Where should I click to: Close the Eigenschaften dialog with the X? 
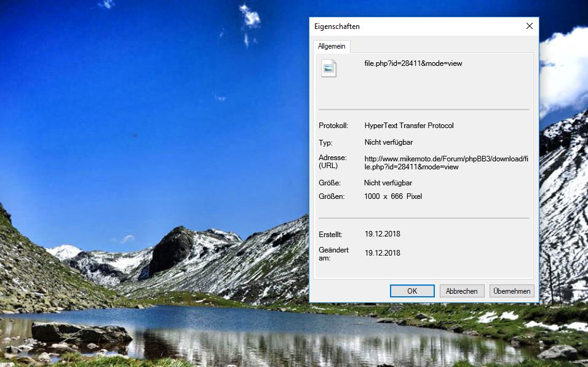[529, 26]
